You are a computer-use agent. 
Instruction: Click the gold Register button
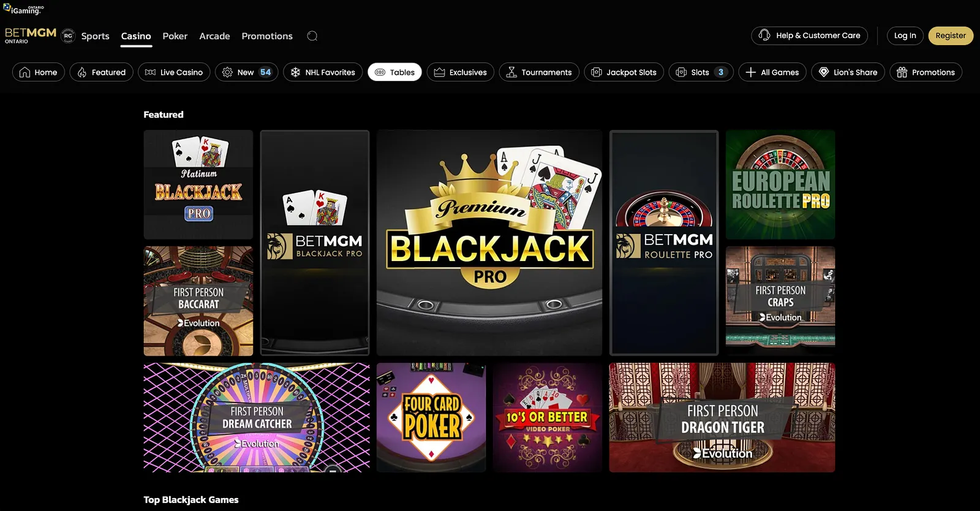951,36
